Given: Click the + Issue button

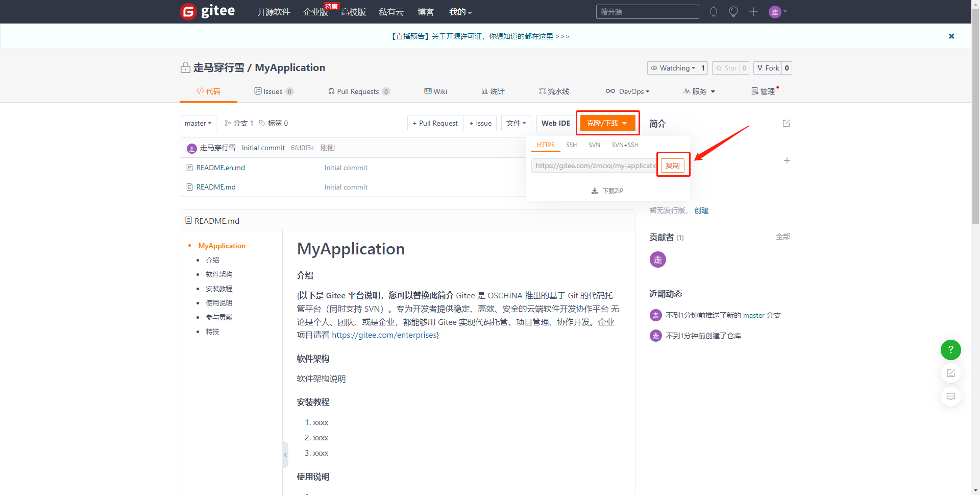Looking at the screenshot, I should [x=480, y=123].
